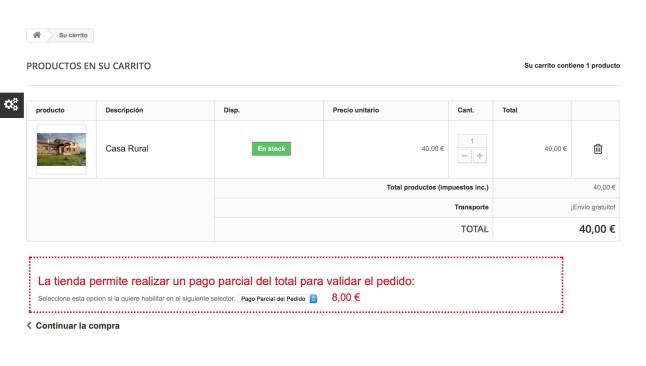Click the Su carrito contiene 1 producto text
Screen dimensions: 646x366
click(x=572, y=66)
